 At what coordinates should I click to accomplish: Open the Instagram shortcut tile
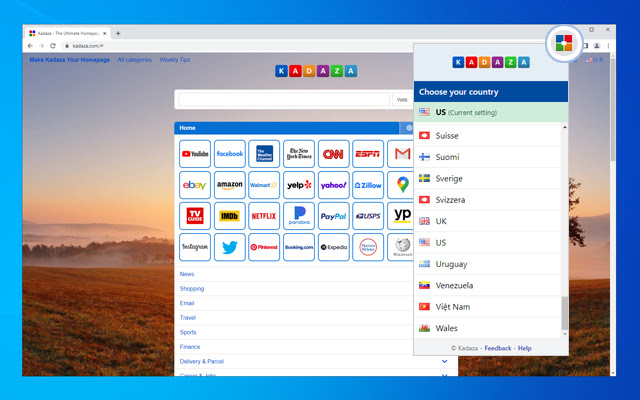point(195,247)
